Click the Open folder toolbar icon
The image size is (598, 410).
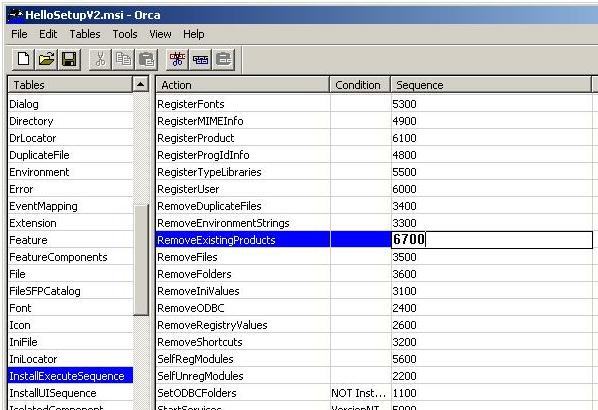coord(46,59)
